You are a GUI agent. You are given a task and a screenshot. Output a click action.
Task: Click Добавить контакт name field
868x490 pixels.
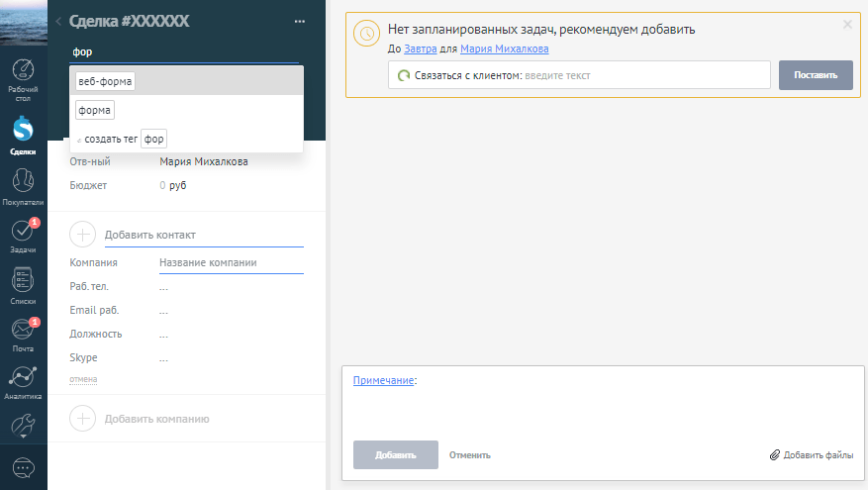(x=204, y=235)
